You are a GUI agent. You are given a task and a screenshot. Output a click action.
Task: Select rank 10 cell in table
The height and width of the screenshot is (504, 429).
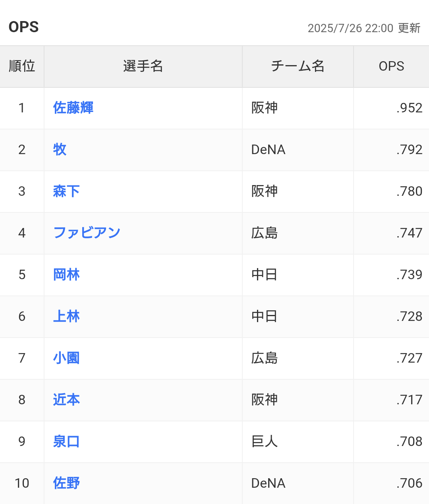coord(22,483)
